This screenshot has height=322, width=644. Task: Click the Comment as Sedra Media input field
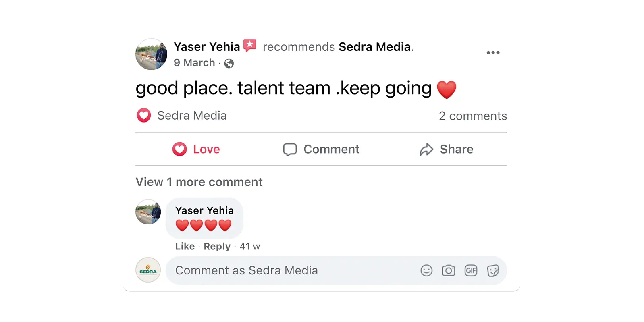click(x=282, y=270)
